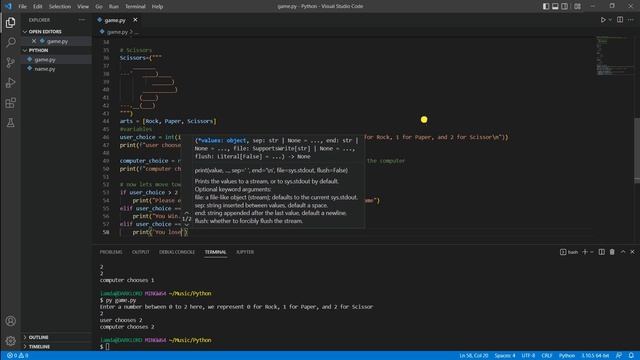Close the game.py editor tab
640x360 pixels.
[x=135, y=20]
